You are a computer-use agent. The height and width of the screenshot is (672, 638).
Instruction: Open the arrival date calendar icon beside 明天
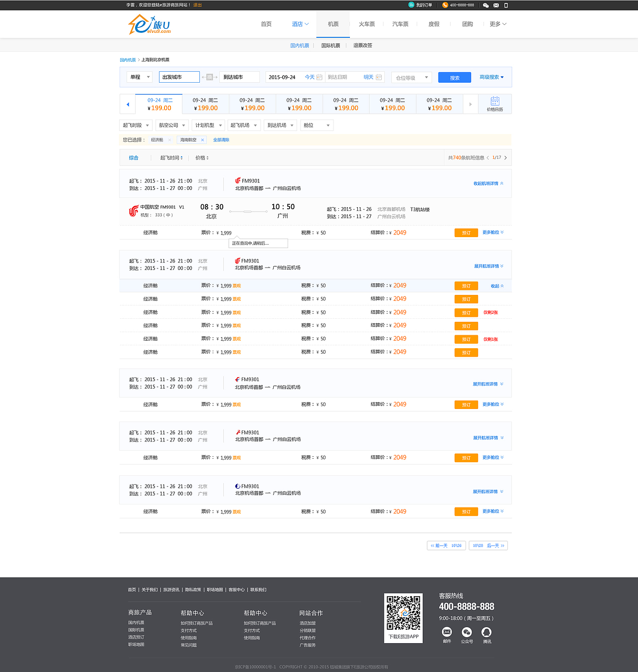pyautogui.click(x=379, y=77)
